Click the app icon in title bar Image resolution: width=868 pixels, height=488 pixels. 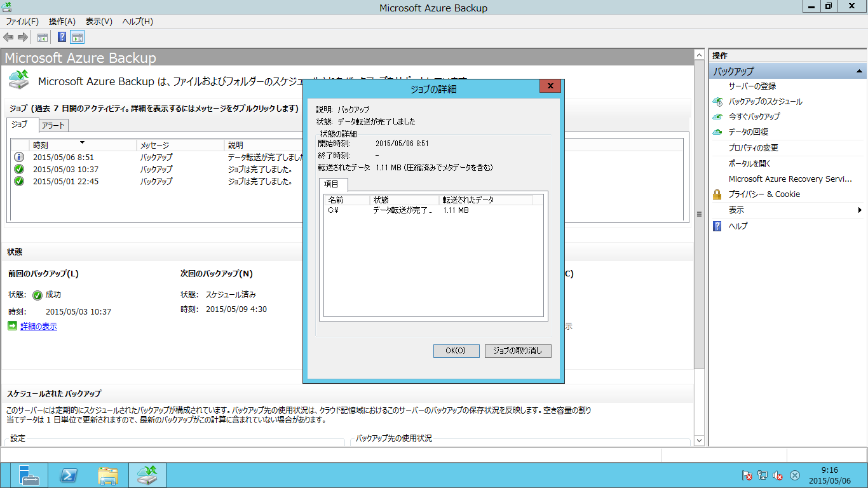(8, 7)
